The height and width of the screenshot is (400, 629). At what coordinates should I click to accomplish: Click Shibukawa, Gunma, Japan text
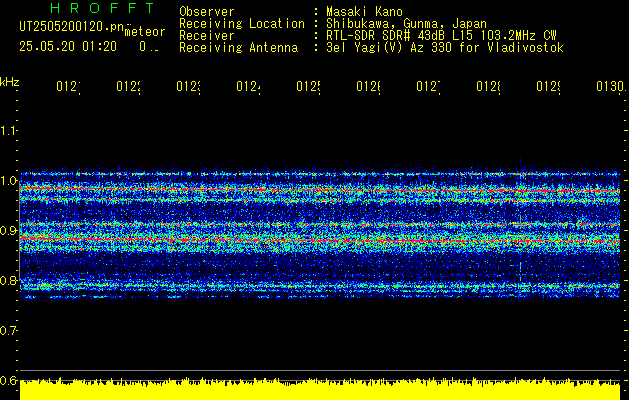[406, 24]
